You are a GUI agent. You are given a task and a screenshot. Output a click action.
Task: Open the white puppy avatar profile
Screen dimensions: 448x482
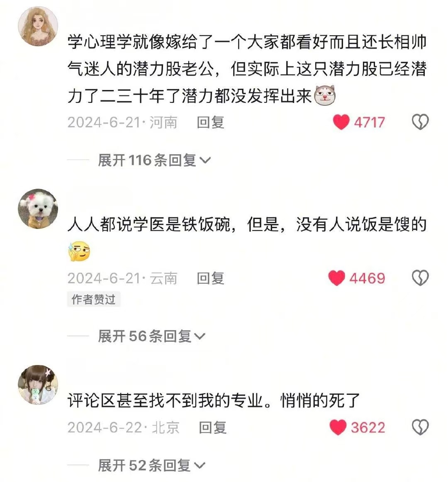[x=38, y=209]
